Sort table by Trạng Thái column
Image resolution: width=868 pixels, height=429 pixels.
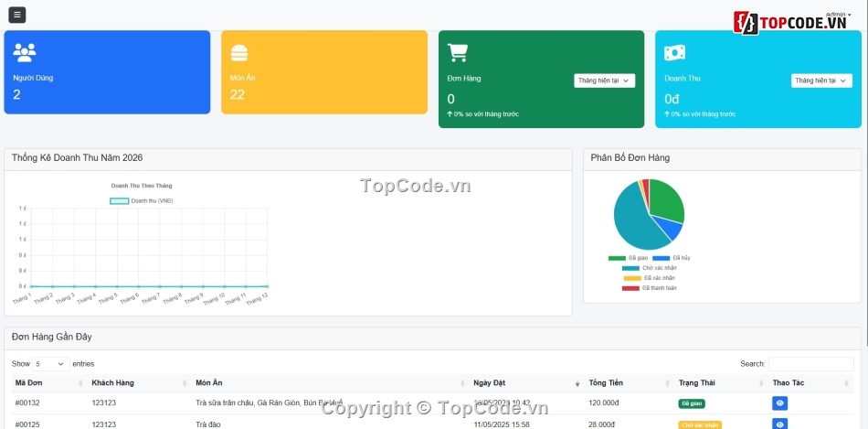[721, 383]
